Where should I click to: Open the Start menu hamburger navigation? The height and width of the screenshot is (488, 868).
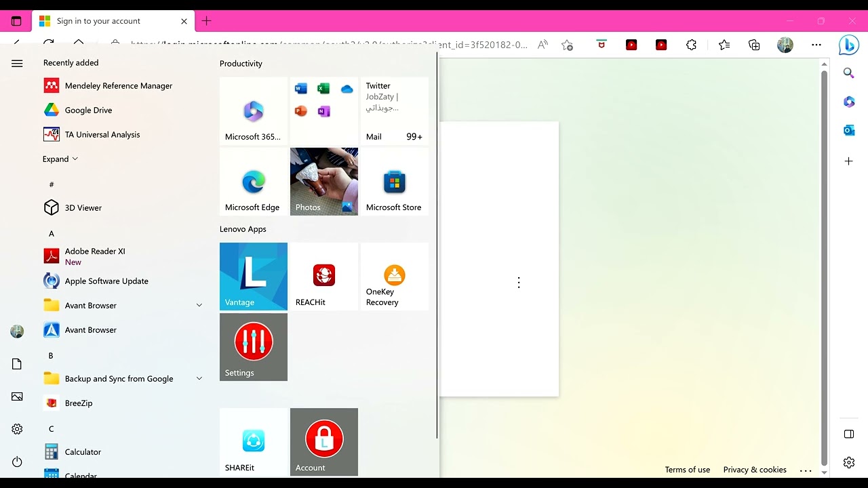tap(17, 63)
